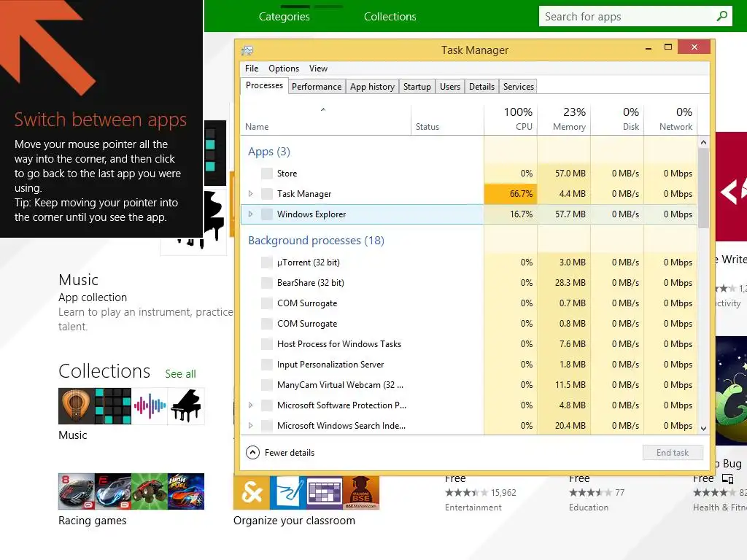747x560 pixels.
Task: Maximize the Task Manager window
Action: pyautogui.click(x=668, y=47)
